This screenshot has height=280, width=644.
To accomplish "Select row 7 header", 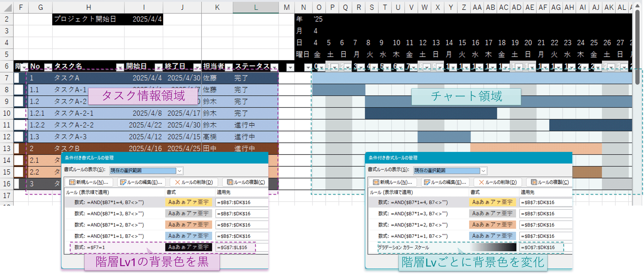I will click(7, 78).
